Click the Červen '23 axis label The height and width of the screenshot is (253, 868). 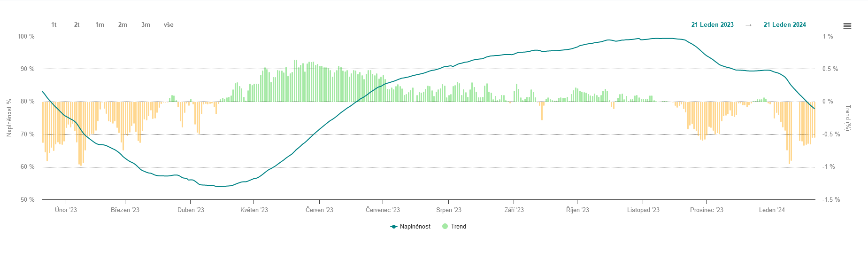(319, 210)
